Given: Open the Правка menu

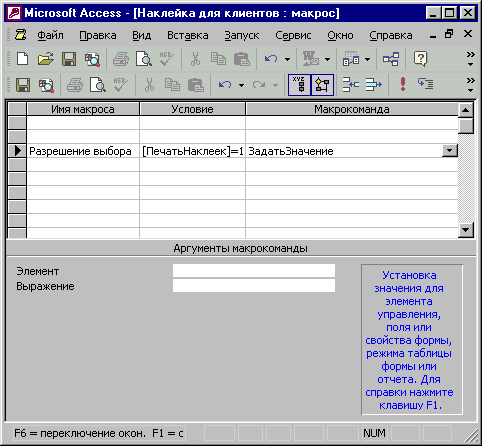Looking at the screenshot, I should 98,35.
